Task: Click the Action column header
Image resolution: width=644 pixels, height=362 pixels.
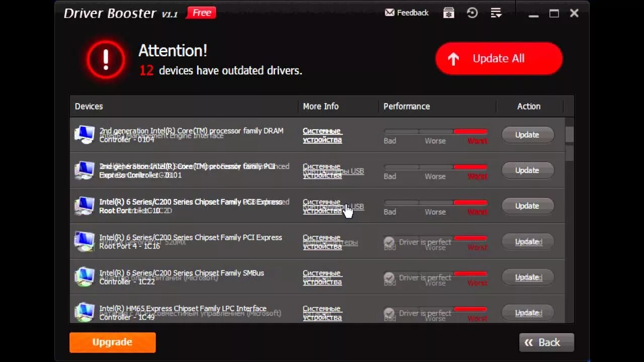Action: (x=529, y=106)
